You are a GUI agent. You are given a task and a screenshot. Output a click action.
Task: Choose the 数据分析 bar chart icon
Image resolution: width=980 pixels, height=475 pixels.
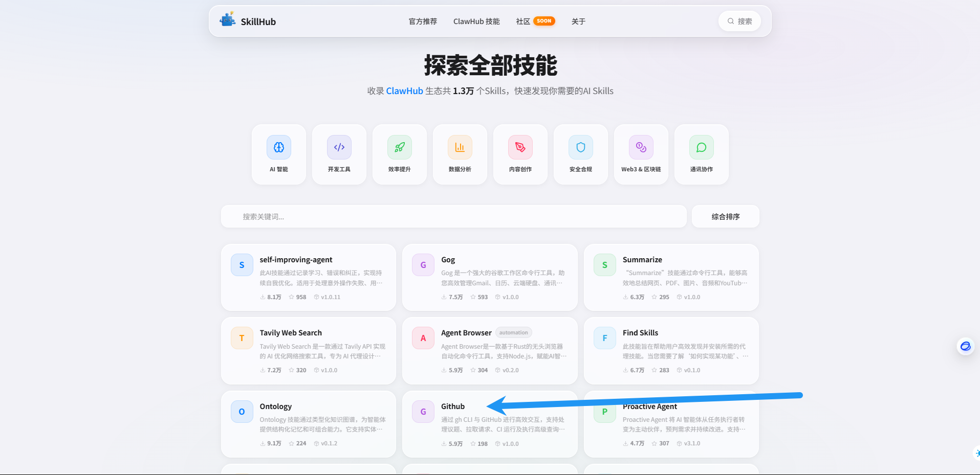point(460,148)
